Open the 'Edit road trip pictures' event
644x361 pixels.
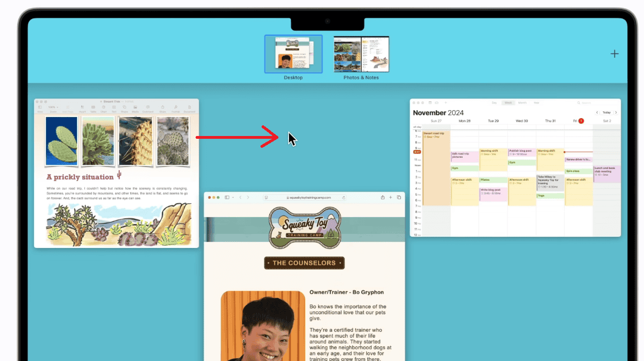[465, 157]
